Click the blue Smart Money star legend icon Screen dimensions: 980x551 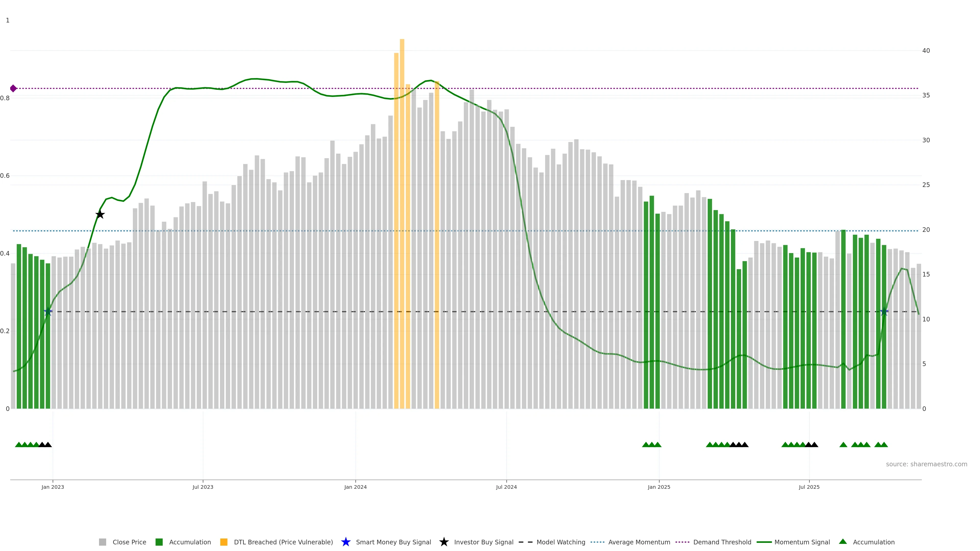(346, 542)
